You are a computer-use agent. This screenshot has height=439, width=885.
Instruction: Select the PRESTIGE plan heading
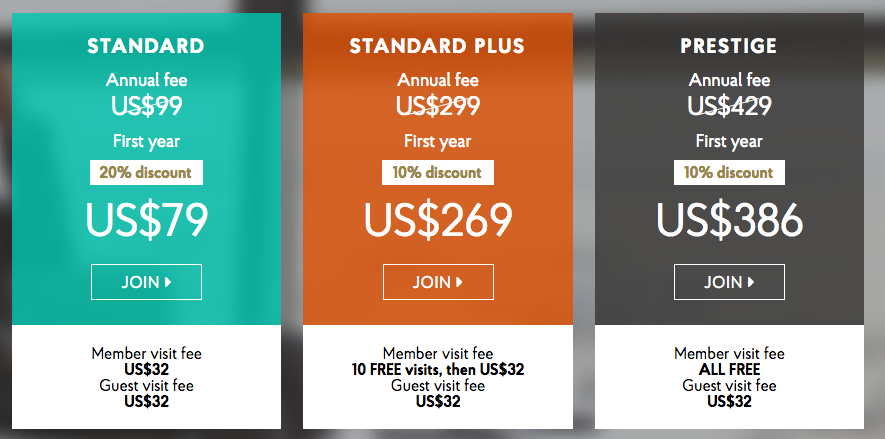729,46
